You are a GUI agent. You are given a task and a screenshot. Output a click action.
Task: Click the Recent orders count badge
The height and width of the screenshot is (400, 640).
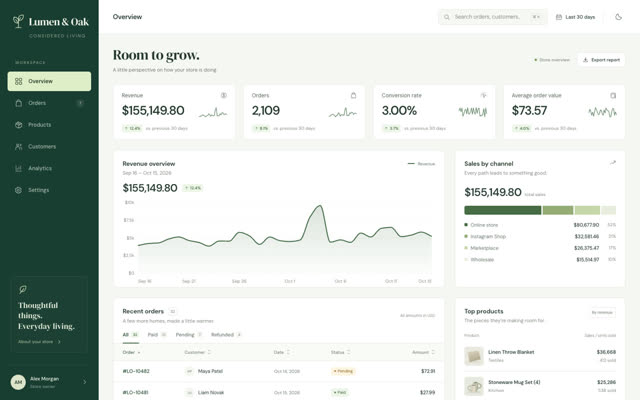pyautogui.click(x=172, y=311)
